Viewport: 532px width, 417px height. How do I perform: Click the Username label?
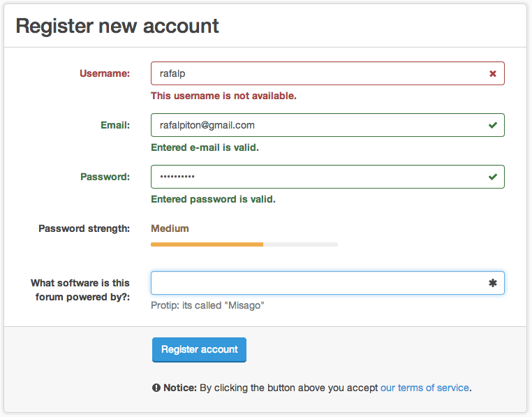[x=105, y=73]
